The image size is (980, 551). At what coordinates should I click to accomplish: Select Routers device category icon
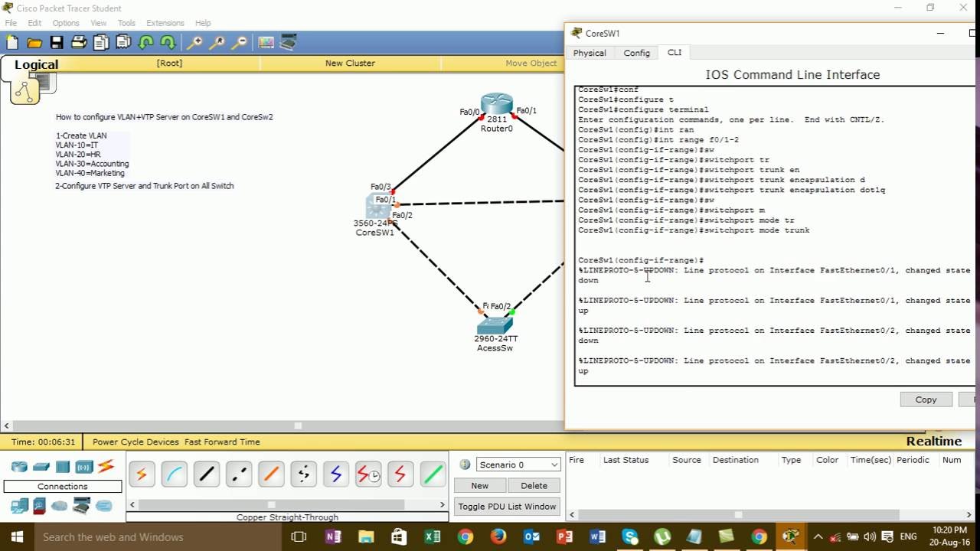[x=19, y=467]
